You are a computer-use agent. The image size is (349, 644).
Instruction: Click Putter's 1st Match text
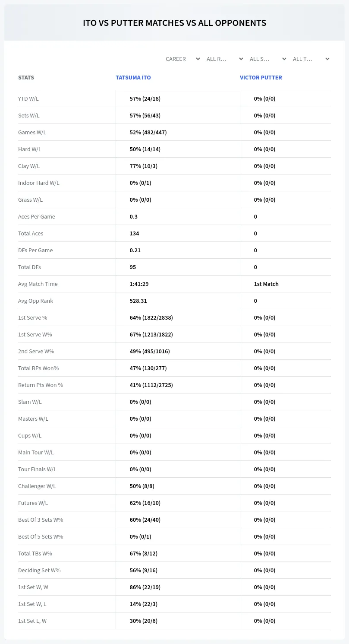[266, 284]
